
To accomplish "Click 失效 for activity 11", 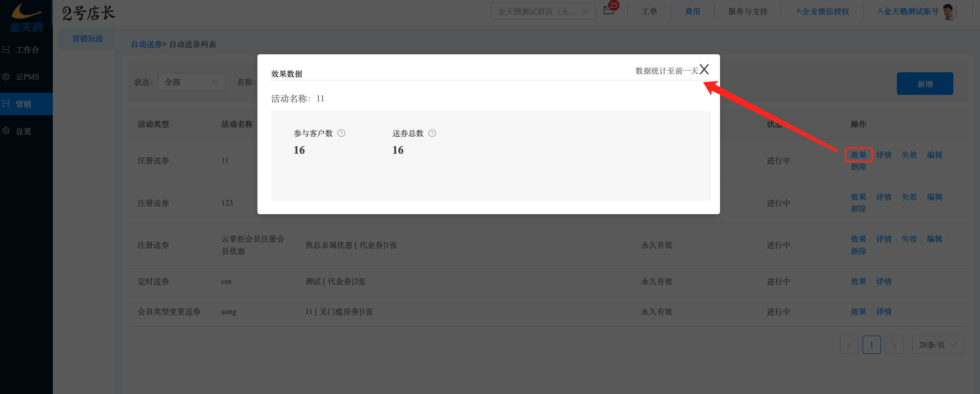I will pos(909,155).
